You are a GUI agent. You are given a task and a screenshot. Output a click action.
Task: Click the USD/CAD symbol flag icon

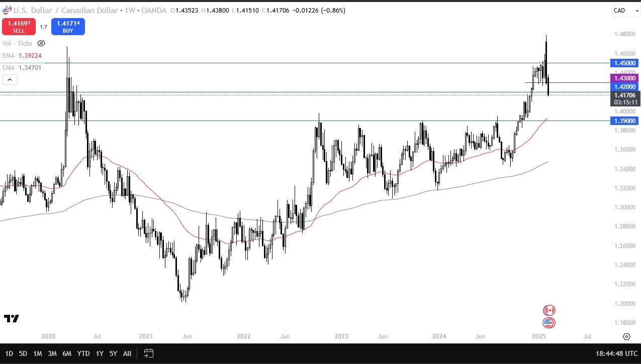6,10
